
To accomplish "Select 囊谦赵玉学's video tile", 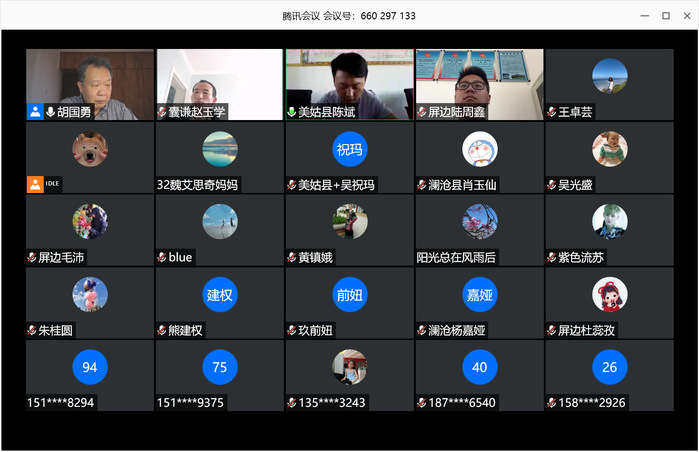I will (220, 84).
